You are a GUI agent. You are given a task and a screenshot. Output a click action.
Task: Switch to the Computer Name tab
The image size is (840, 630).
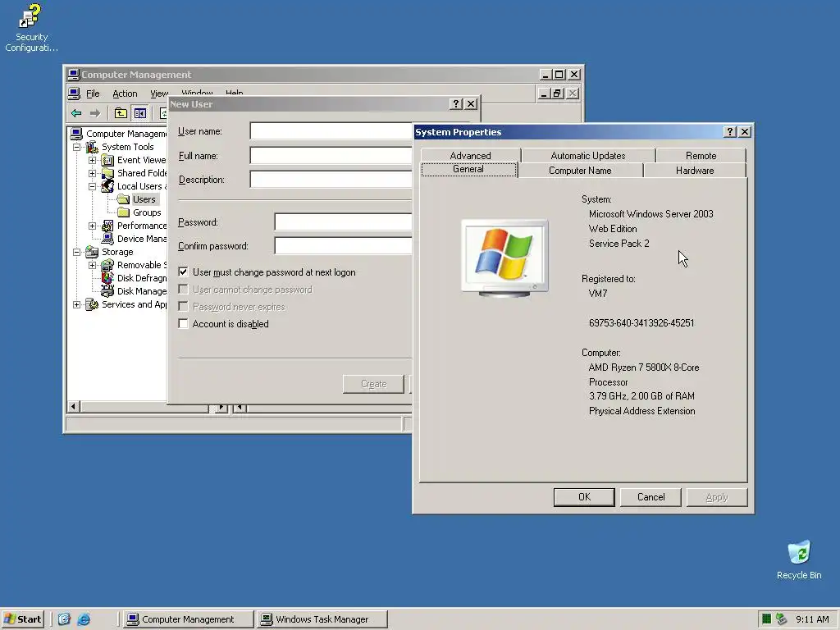pyautogui.click(x=580, y=171)
